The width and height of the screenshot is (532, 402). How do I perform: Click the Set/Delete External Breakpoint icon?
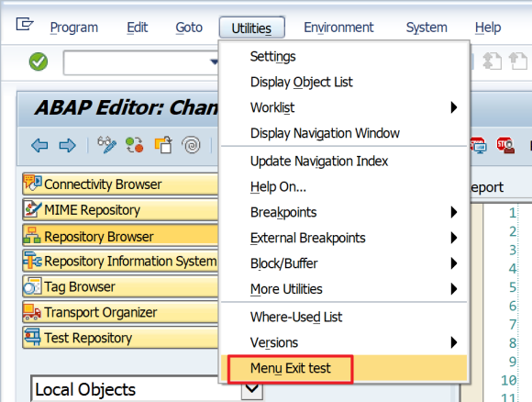pyautogui.click(x=505, y=145)
